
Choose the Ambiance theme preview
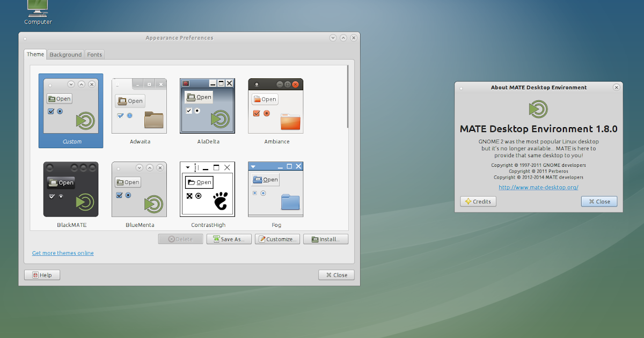[275, 106]
